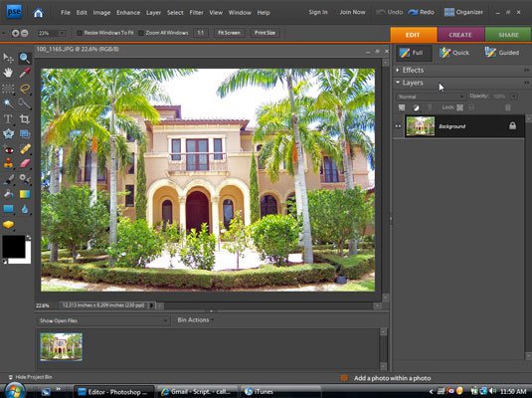Open the zoom percentage dropdown
Image resolution: width=532 pixels, height=398 pixels.
(62, 33)
